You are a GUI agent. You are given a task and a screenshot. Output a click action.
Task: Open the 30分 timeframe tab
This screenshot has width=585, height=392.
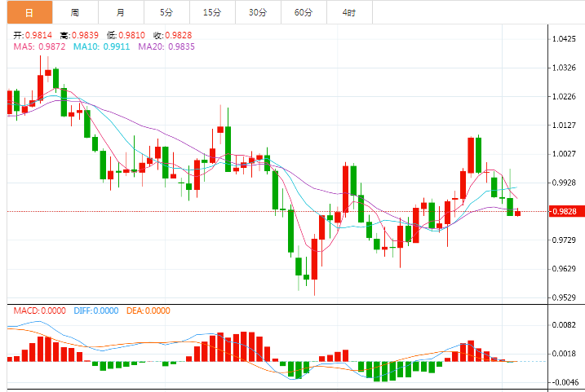258,12
